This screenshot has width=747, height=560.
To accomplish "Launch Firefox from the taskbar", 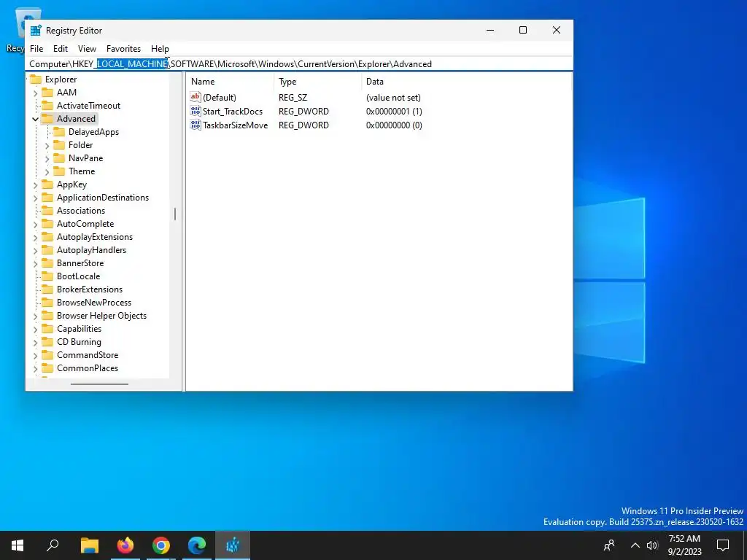I will point(125,545).
